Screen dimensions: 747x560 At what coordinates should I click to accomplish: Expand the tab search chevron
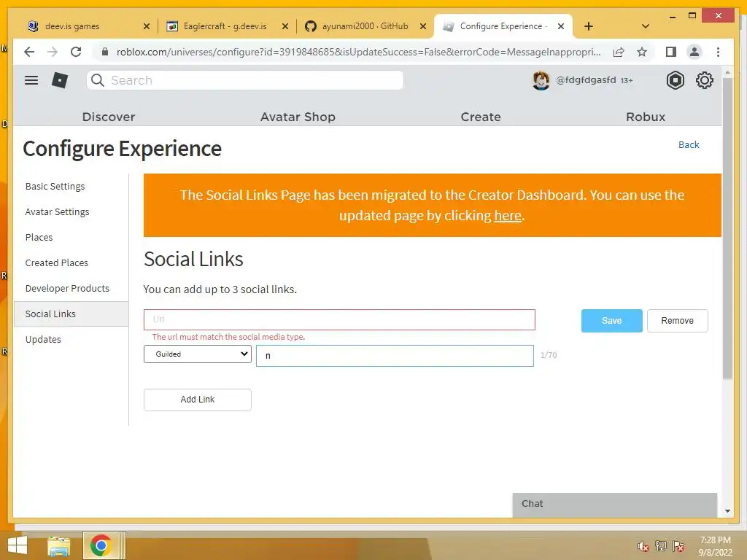645,26
